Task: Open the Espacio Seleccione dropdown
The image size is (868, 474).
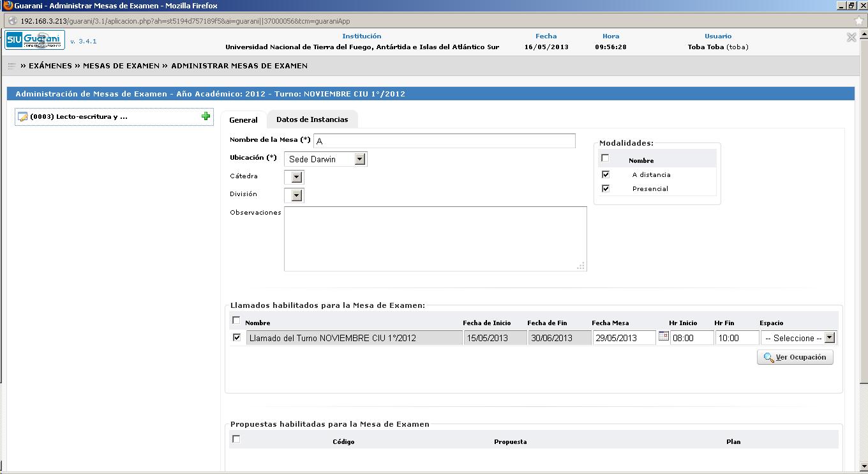Action: tap(798, 338)
